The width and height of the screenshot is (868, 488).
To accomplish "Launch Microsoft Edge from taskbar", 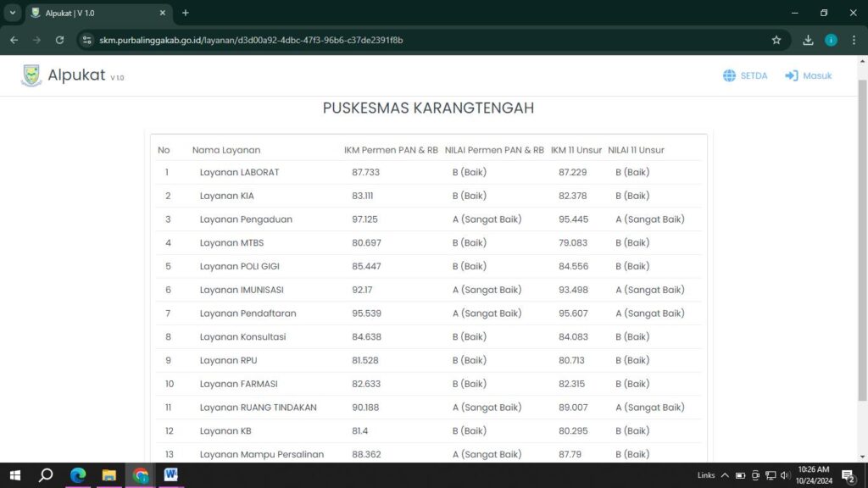I will (x=78, y=475).
